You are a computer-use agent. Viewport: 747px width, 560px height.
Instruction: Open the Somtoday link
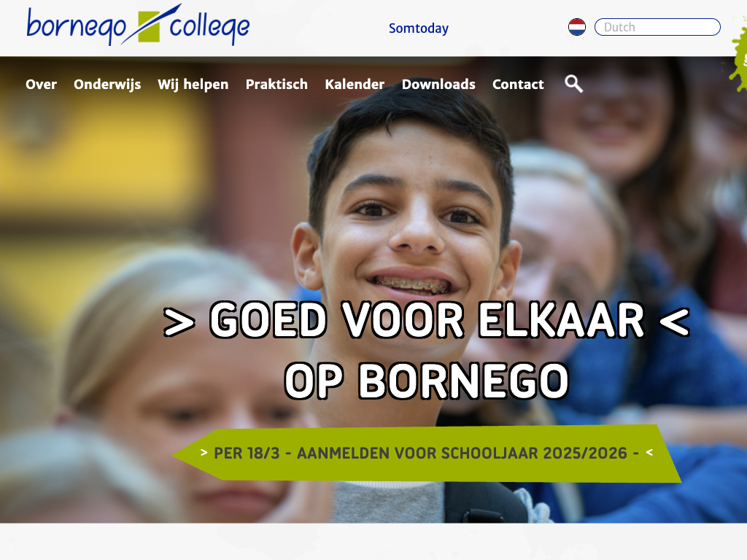point(418,28)
